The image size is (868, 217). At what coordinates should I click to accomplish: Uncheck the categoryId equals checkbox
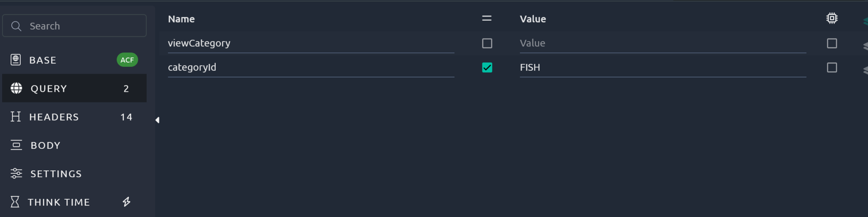point(487,68)
